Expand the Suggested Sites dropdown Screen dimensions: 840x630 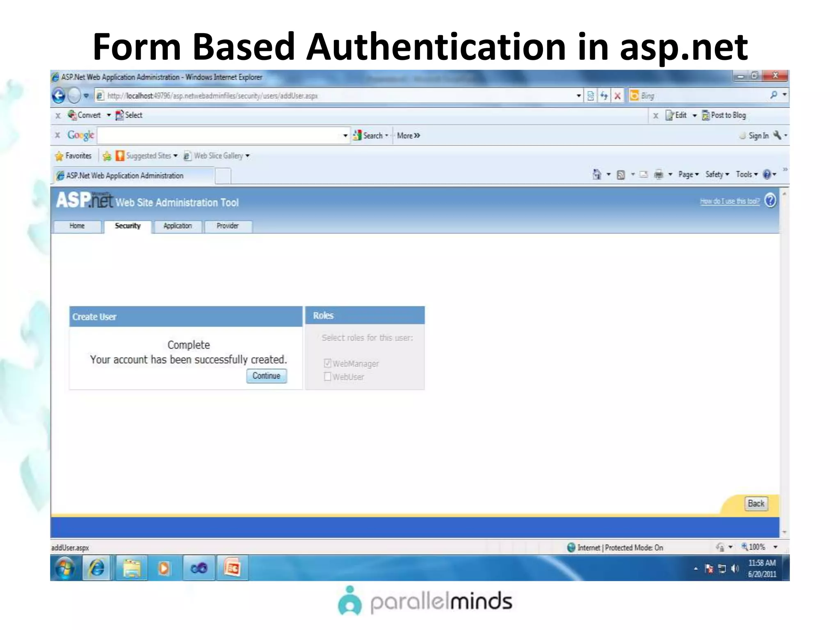point(151,156)
